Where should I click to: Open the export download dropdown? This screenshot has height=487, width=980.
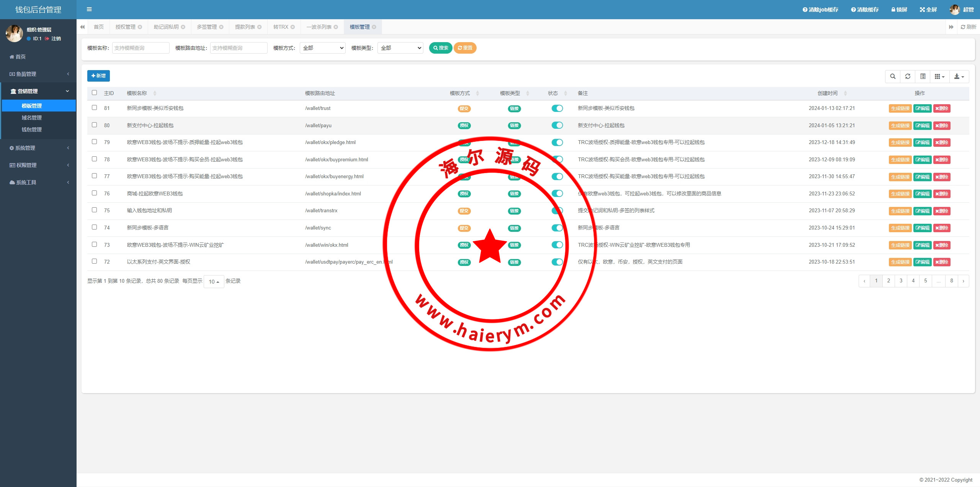pyautogui.click(x=959, y=76)
